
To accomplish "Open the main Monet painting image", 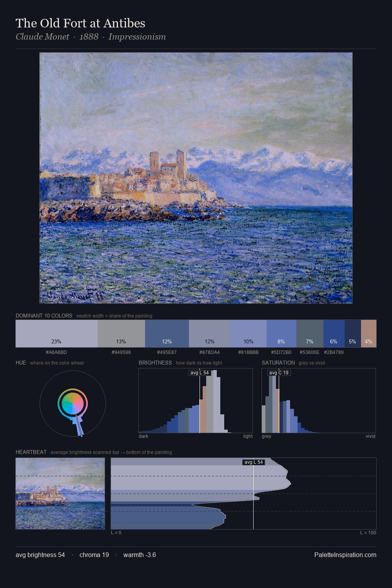I will [x=196, y=178].
